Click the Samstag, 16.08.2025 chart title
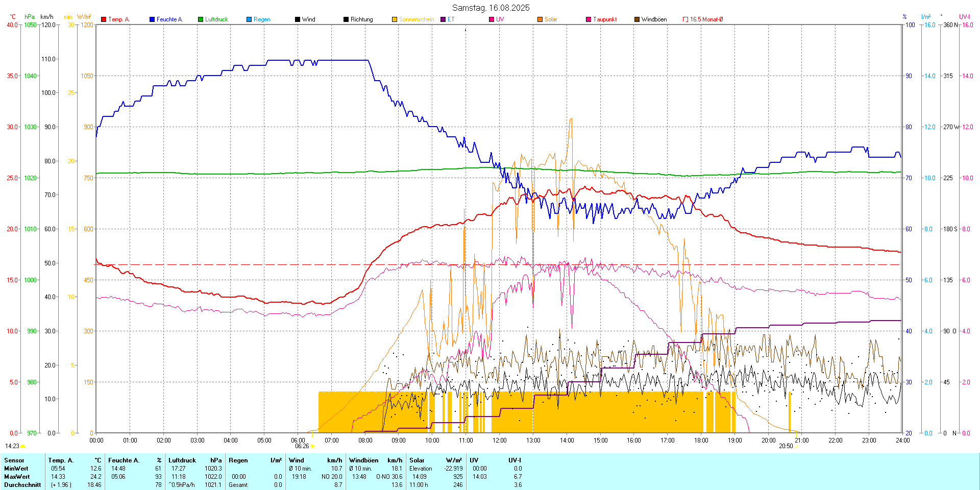980x490 pixels. coord(491,8)
